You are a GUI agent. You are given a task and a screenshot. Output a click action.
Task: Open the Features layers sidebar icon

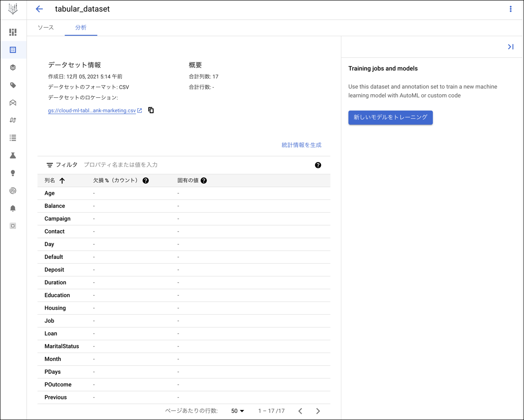(x=13, y=67)
